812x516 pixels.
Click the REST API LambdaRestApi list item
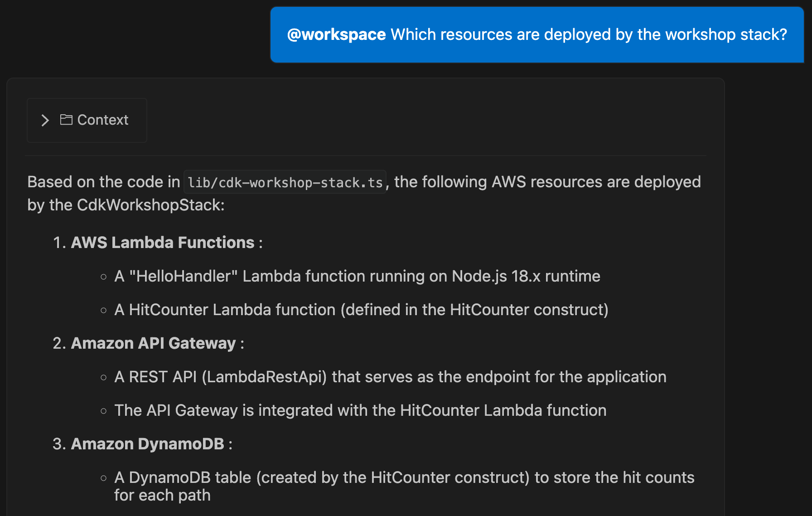coord(390,376)
